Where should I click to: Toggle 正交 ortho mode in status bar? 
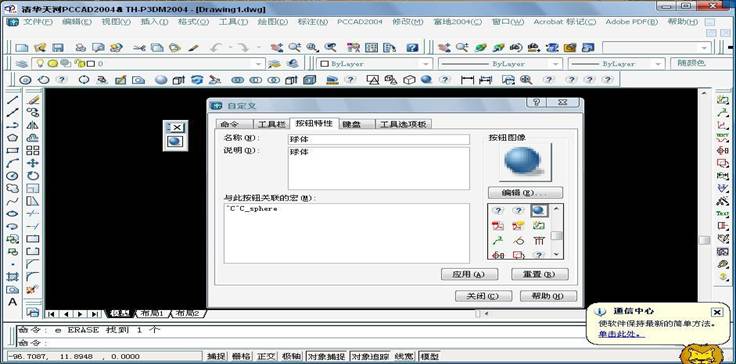click(266, 356)
